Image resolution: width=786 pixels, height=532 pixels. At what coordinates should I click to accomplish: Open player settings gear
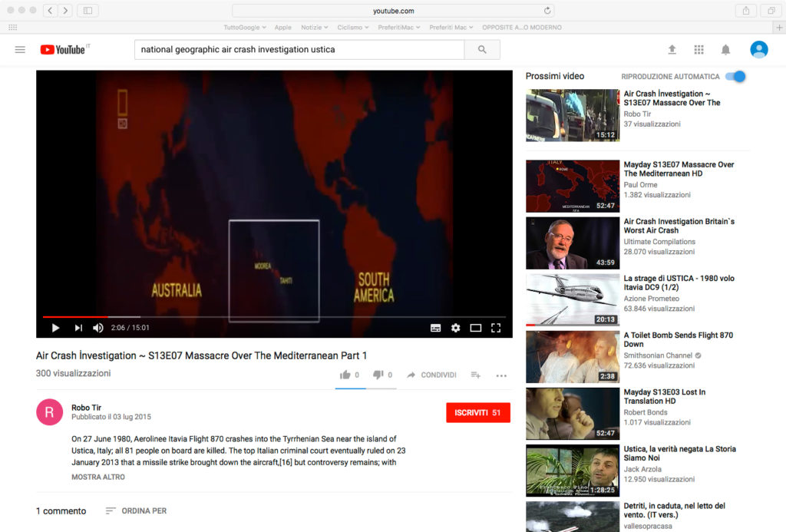[456, 328]
